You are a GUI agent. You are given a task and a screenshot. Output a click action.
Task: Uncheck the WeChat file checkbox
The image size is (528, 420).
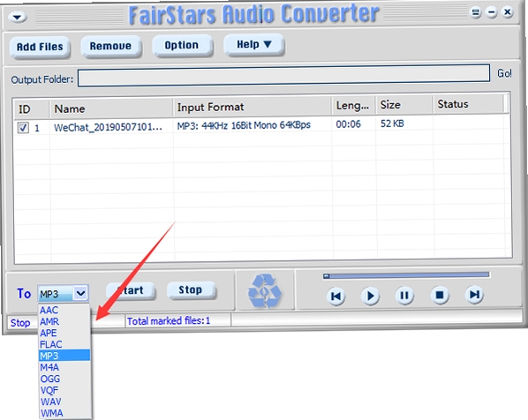click(x=23, y=128)
